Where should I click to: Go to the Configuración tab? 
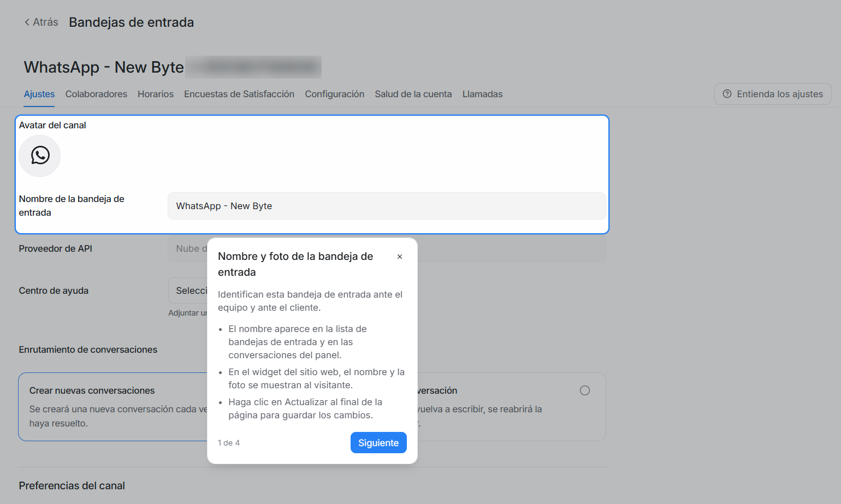coord(335,94)
